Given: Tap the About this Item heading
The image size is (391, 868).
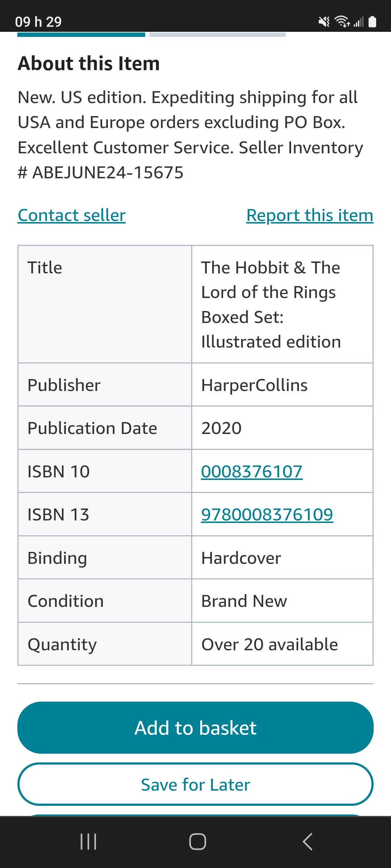Looking at the screenshot, I should pyautogui.click(x=89, y=63).
